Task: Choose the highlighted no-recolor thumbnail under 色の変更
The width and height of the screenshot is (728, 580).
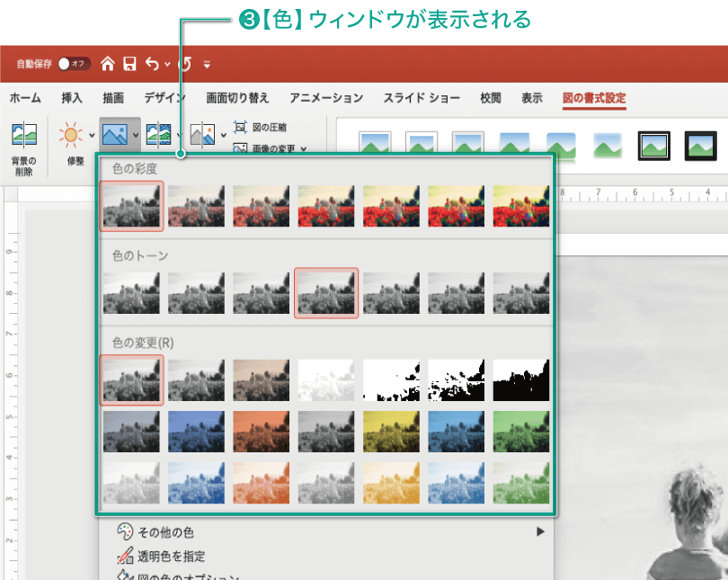Action: tap(131, 379)
